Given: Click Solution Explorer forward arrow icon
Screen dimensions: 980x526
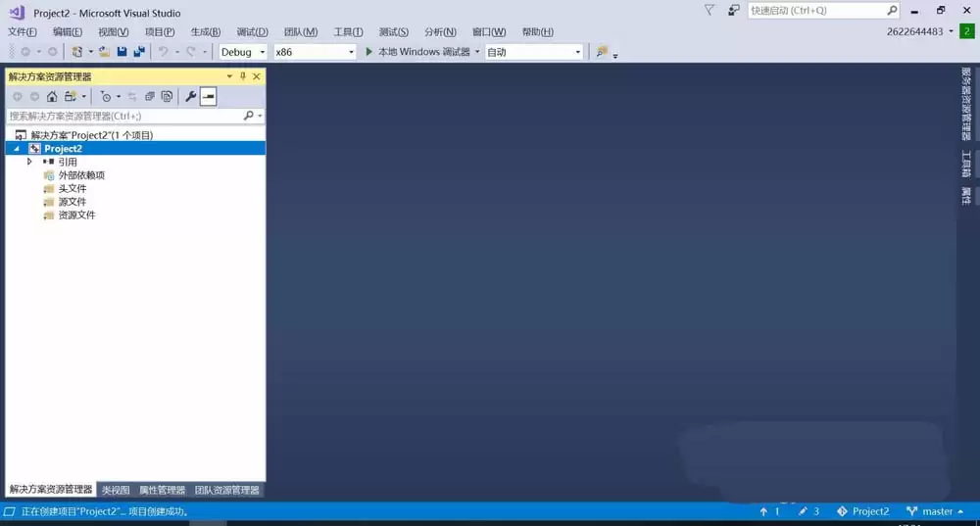Looking at the screenshot, I should (34, 96).
